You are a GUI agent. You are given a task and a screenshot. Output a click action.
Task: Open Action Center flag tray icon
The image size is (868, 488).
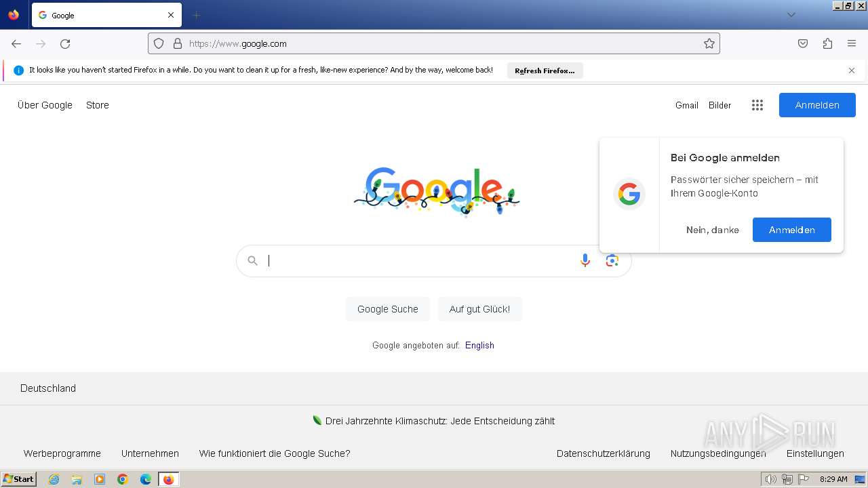[x=804, y=479]
